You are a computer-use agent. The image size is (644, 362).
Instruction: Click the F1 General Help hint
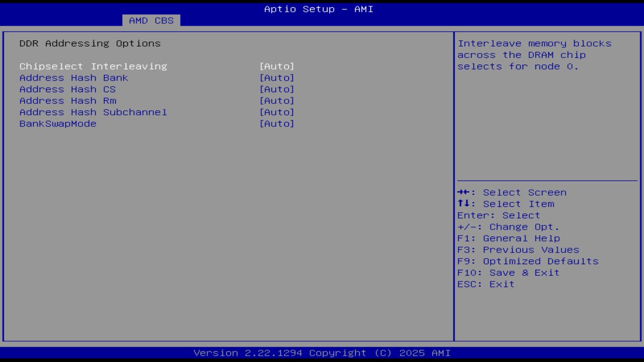[509, 238]
